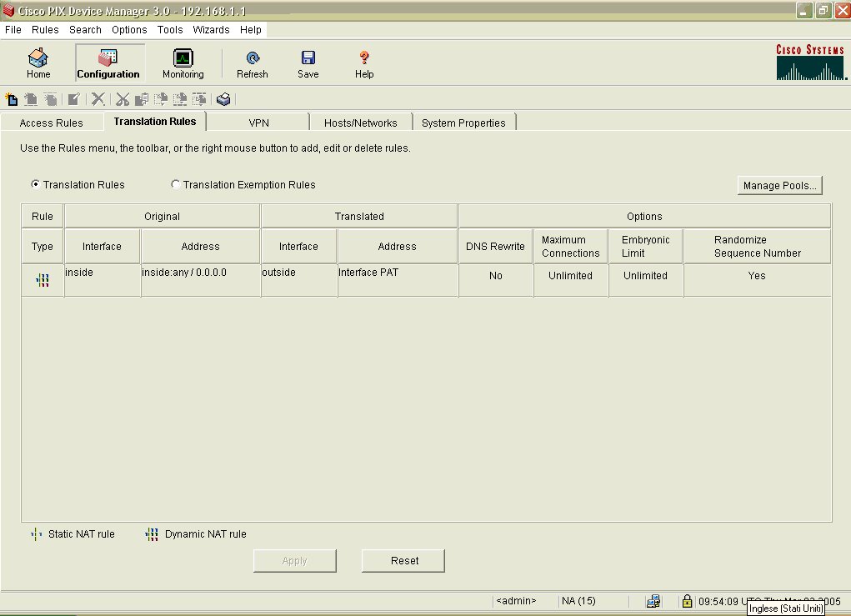The width and height of the screenshot is (851, 616).
Task: Click the Paste After toolbar icon
Action: 199,99
